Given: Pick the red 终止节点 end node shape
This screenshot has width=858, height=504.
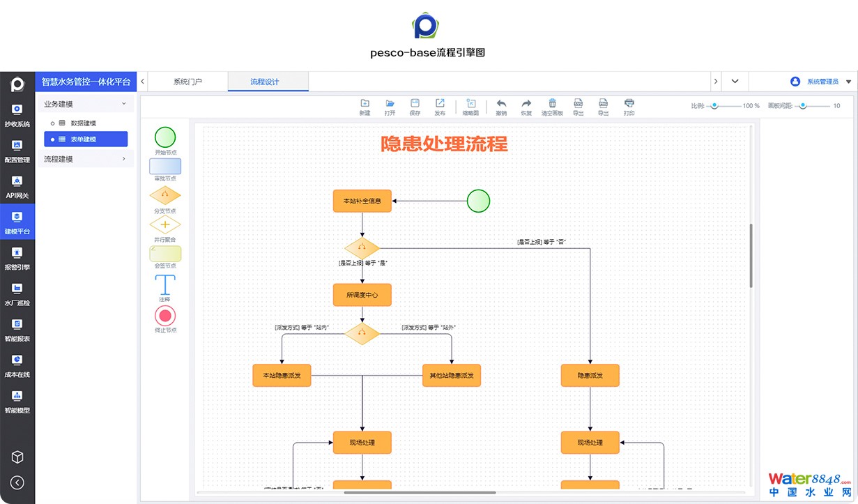Looking at the screenshot, I should point(165,316).
